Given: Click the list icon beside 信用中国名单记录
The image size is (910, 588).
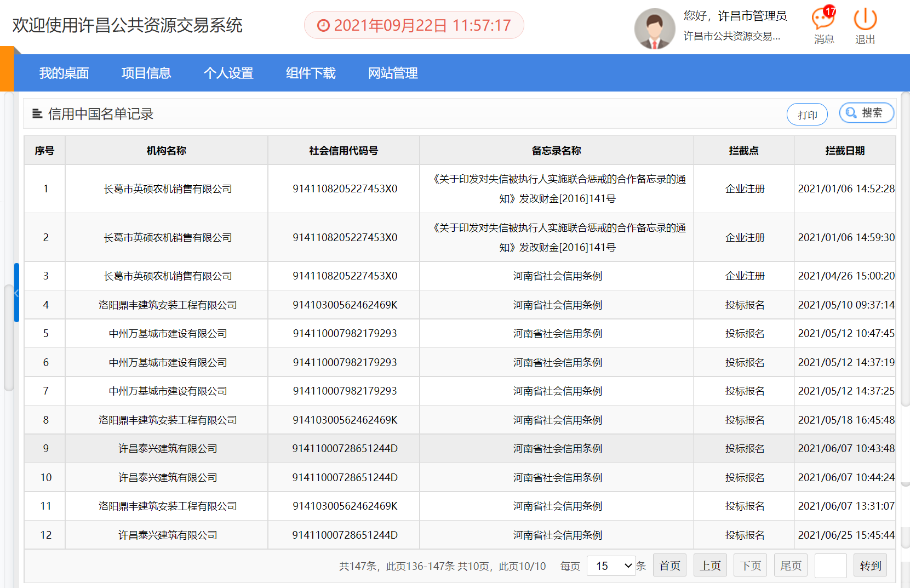Looking at the screenshot, I should coord(37,114).
